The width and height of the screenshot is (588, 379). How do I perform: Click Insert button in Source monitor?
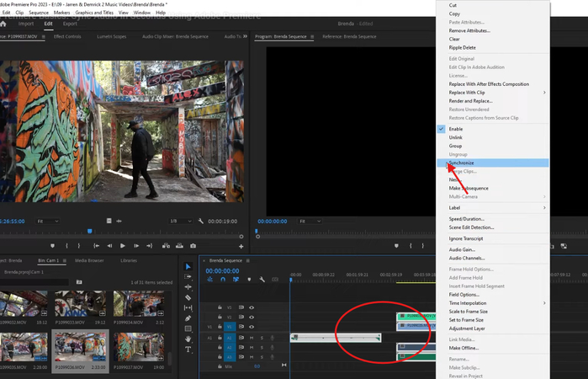(166, 246)
